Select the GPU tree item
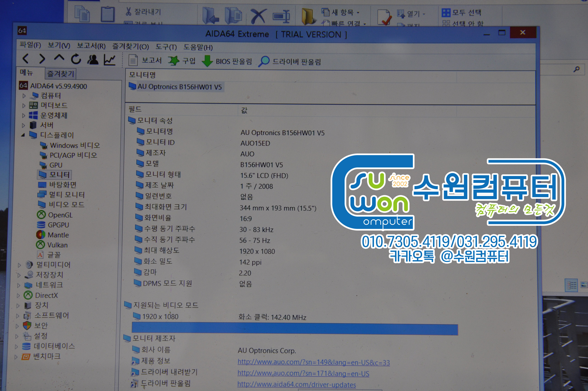This screenshot has height=391, width=588. pyautogui.click(x=56, y=165)
